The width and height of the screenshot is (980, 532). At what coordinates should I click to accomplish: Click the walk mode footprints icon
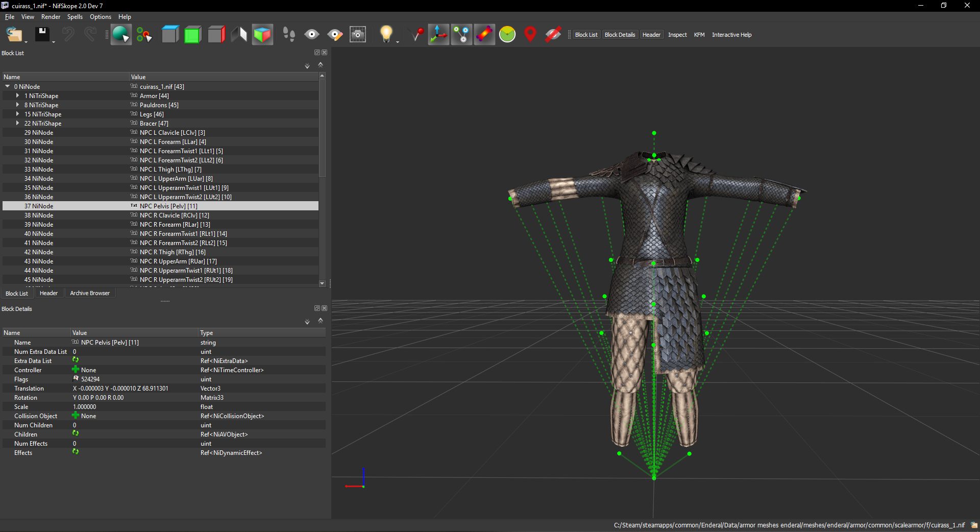click(289, 35)
